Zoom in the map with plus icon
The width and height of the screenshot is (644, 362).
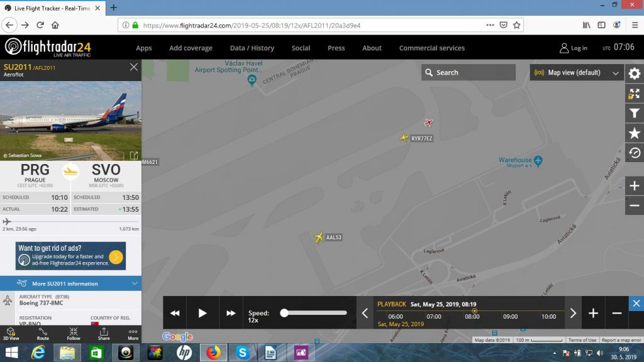coord(634,186)
